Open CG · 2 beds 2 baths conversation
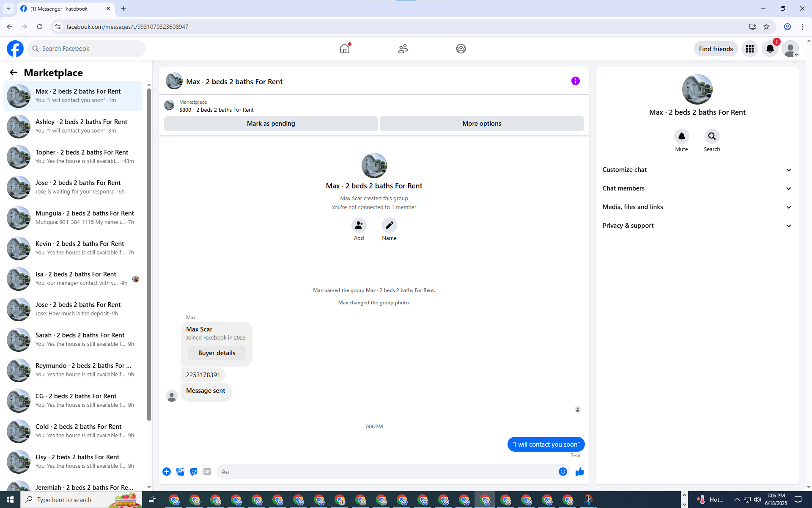Viewport: 812px width, 508px height. (73, 400)
